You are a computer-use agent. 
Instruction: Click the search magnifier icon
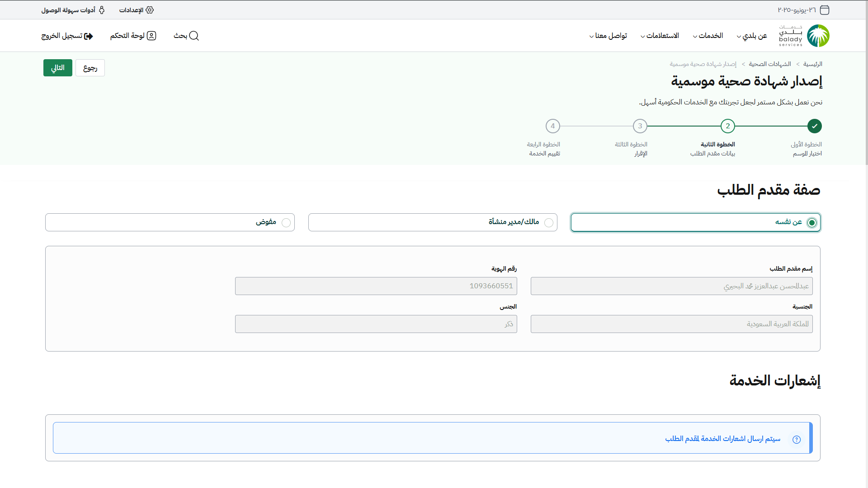pos(194,36)
